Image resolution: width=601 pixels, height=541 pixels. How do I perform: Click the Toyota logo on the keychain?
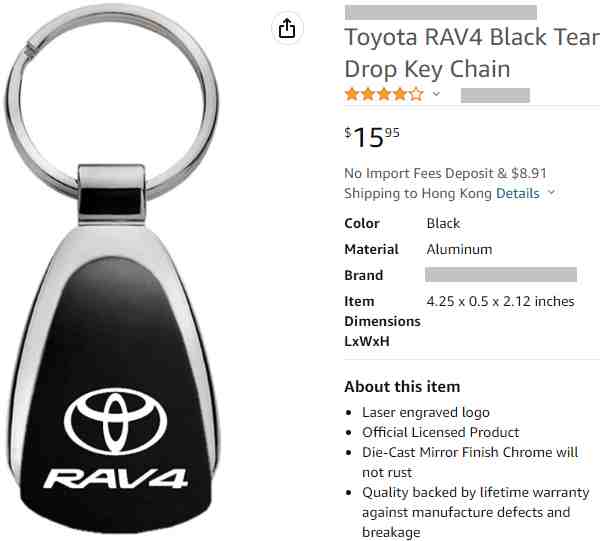pos(115,421)
